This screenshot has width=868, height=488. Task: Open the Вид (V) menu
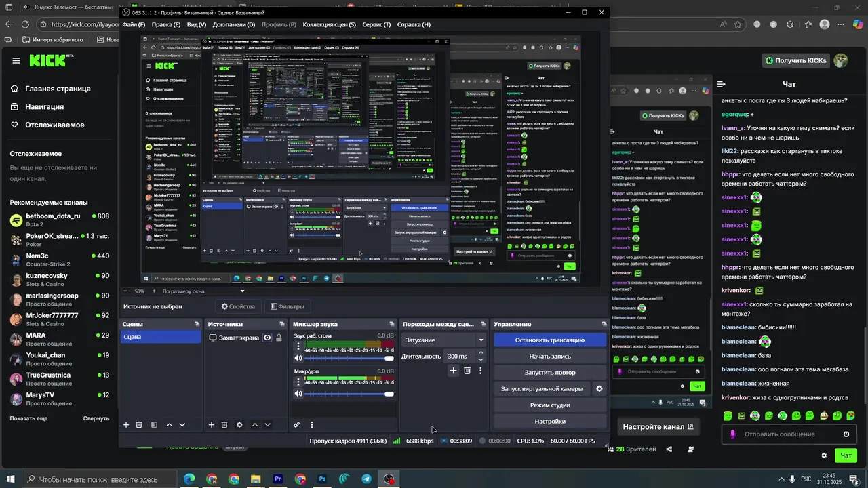coord(197,24)
